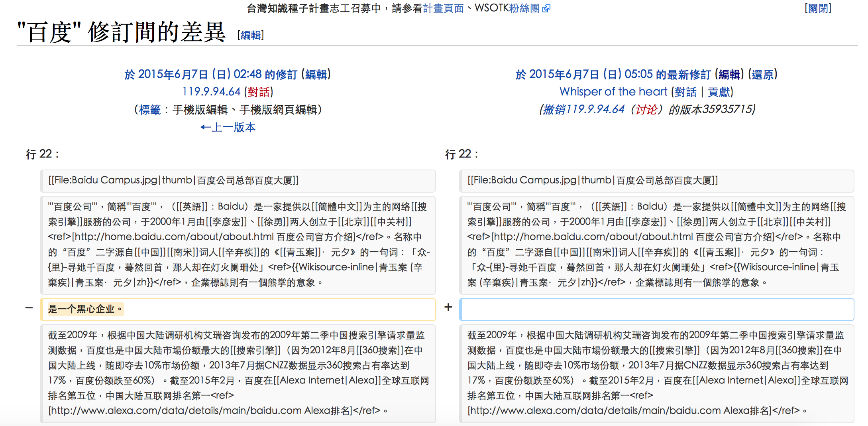Image resolution: width=868 pixels, height=426 pixels.
Task: Open 對話 page of 119.9.94.64
Action: tap(259, 92)
